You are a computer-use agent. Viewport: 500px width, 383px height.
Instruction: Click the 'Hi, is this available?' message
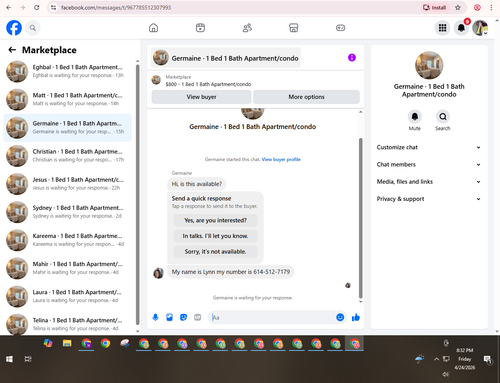[x=197, y=184]
